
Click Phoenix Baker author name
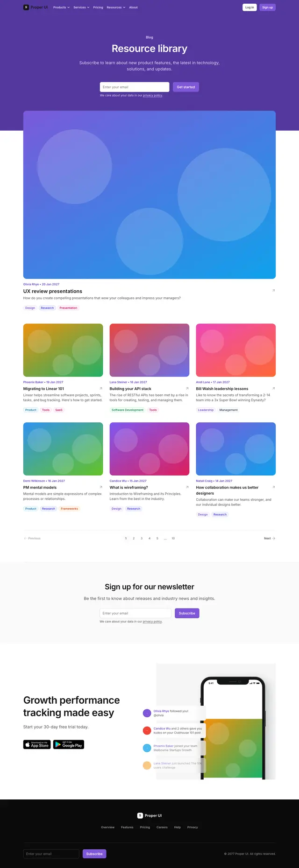[33, 382]
